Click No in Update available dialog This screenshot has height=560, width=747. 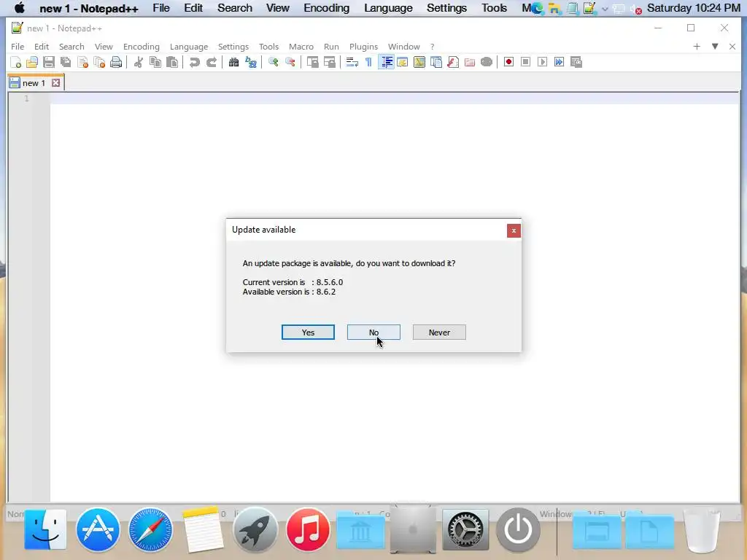coord(373,332)
